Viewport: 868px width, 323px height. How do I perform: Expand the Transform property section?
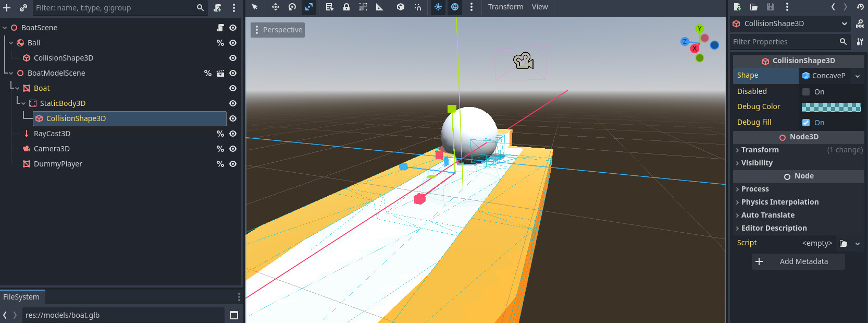(x=760, y=150)
